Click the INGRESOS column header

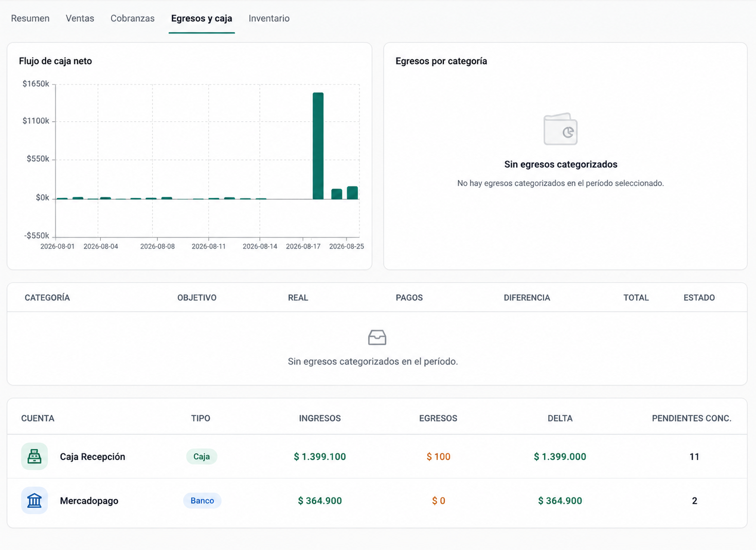320,418
